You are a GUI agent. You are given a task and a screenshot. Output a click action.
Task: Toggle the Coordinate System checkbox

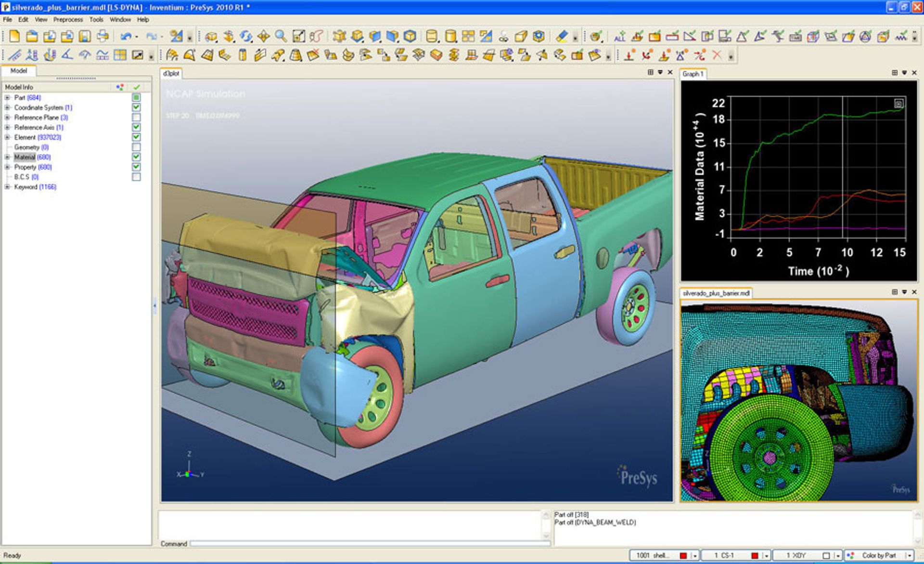point(136,107)
